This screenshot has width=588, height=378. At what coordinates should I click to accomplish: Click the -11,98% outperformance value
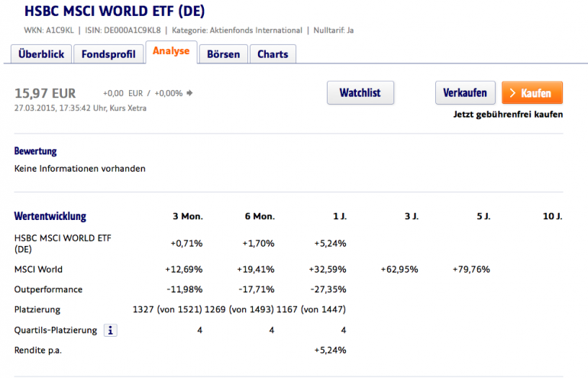click(x=185, y=290)
